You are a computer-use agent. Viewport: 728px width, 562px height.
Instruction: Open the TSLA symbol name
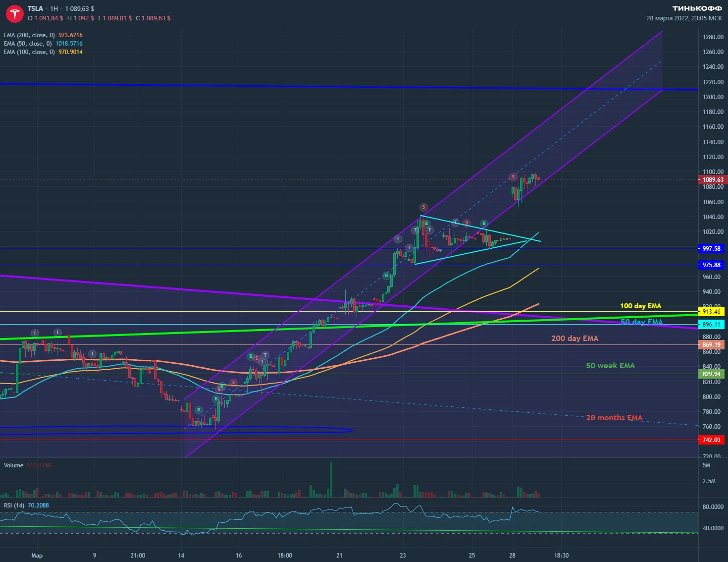(x=35, y=8)
